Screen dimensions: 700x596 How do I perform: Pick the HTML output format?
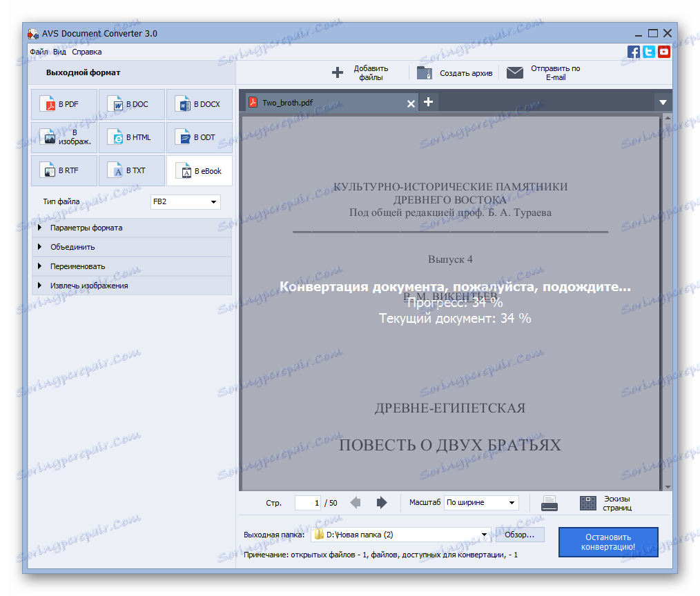[x=132, y=137]
